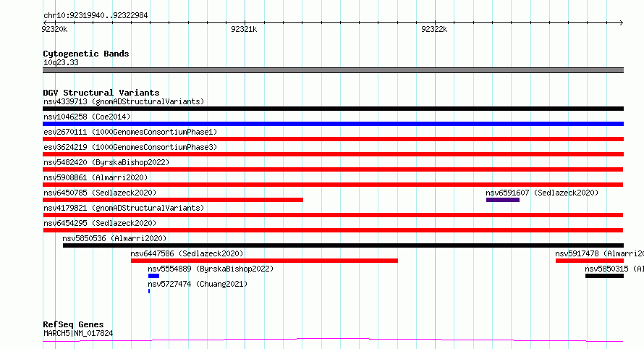Select the red nsv5917478 variant bar

pos(590,261)
